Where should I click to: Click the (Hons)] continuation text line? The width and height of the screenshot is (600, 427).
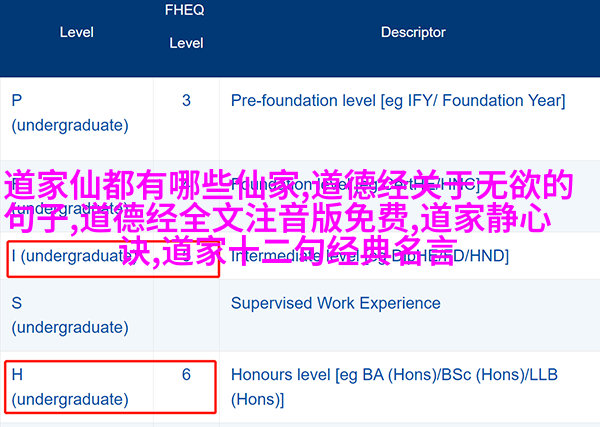click(258, 399)
